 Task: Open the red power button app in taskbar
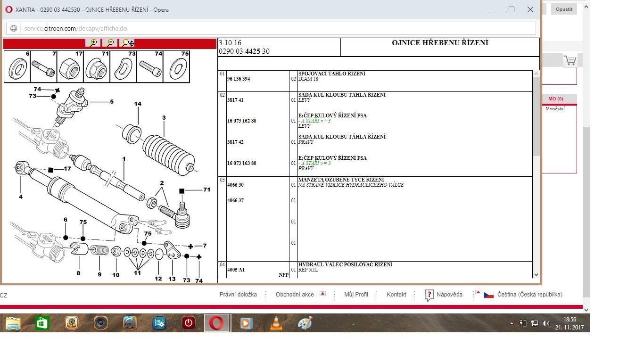tap(189, 323)
